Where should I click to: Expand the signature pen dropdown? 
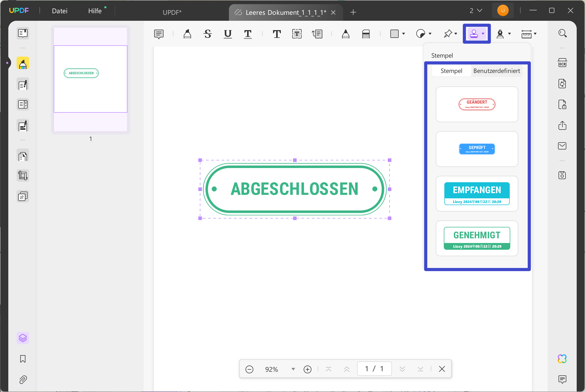pos(509,34)
